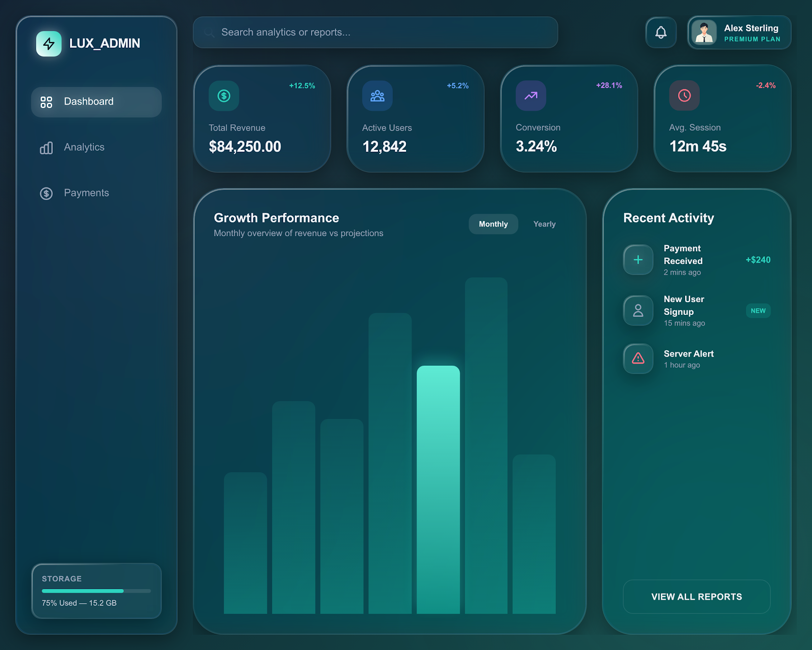Open notifications via the bell icon
The image size is (812, 650).
tap(661, 32)
